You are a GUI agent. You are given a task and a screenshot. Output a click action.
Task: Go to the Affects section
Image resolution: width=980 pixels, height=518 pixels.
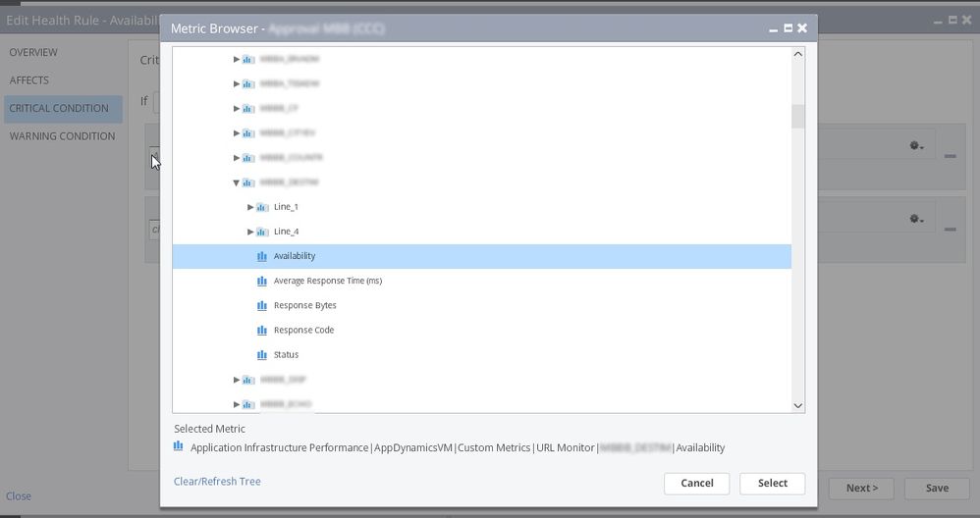pyautogui.click(x=28, y=80)
